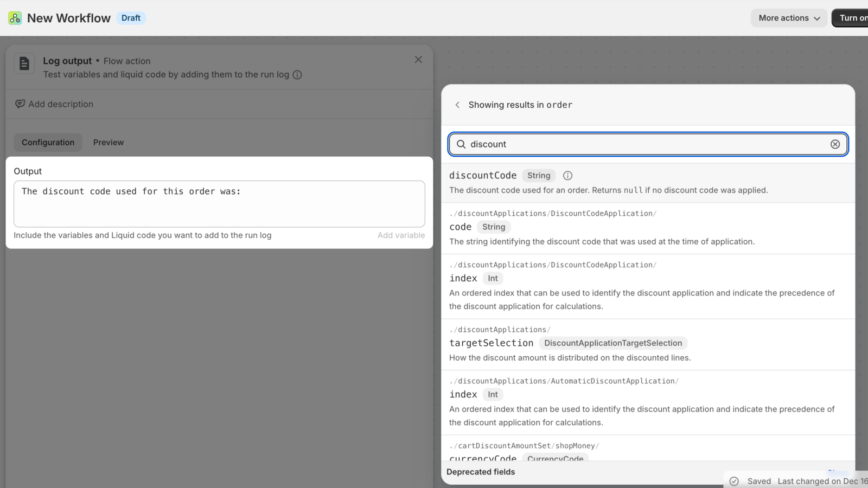Image resolution: width=868 pixels, height=488 pixels.
Task: Select the discountCode String variable
Action: tap(483, 175)
